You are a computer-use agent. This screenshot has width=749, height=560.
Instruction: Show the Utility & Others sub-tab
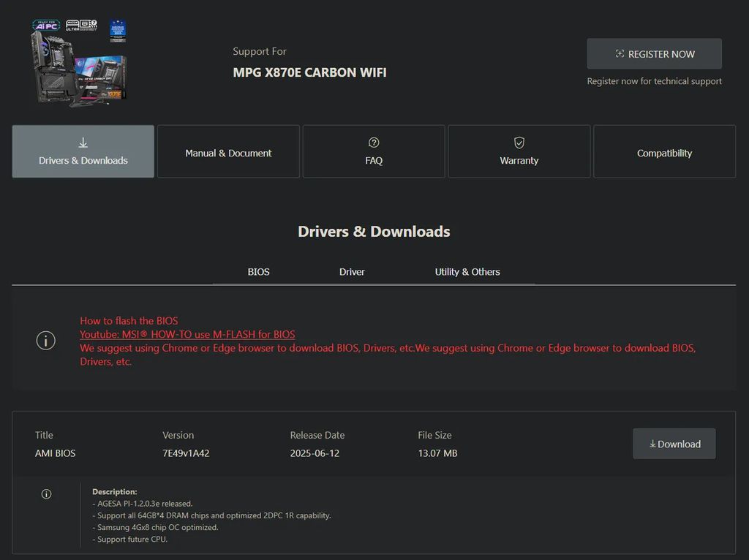467,272
